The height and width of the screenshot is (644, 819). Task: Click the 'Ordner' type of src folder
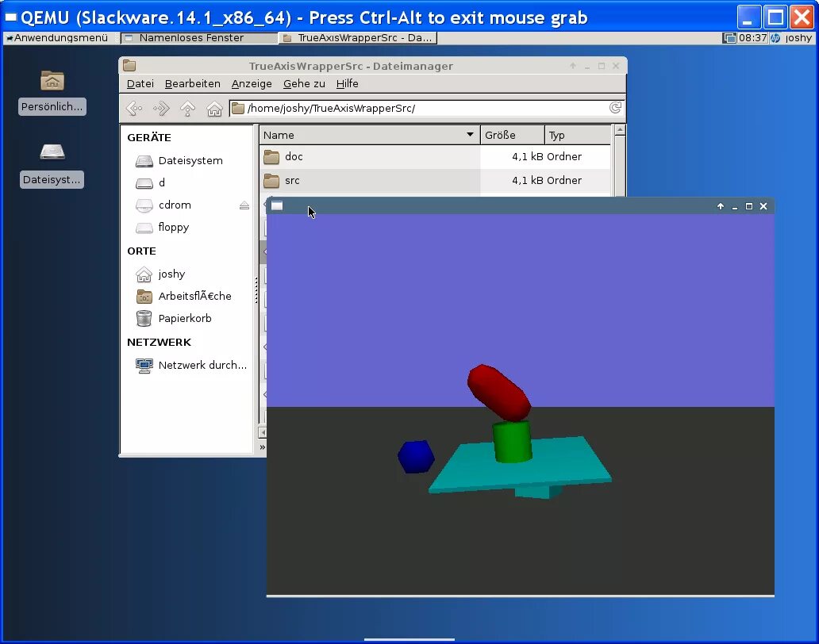coord(564,181)
